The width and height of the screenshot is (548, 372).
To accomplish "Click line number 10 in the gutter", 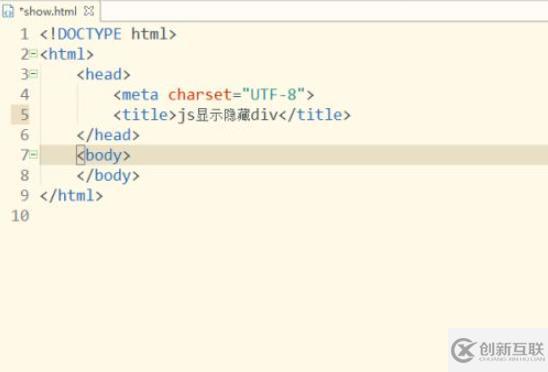I will click(20, 215).
